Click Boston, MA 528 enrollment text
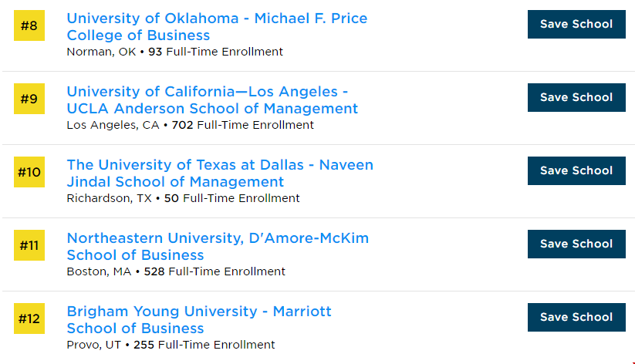 click(176, 271)
